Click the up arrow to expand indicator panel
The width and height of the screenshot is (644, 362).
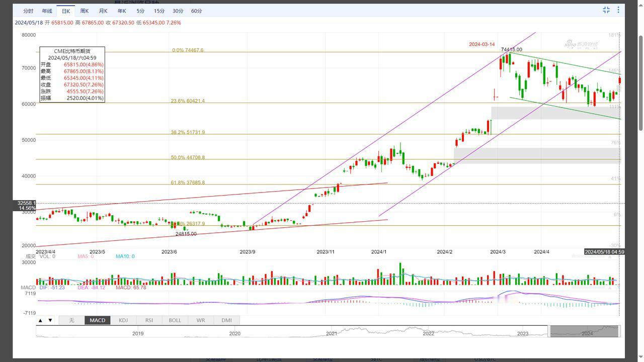tap(41, 320)
